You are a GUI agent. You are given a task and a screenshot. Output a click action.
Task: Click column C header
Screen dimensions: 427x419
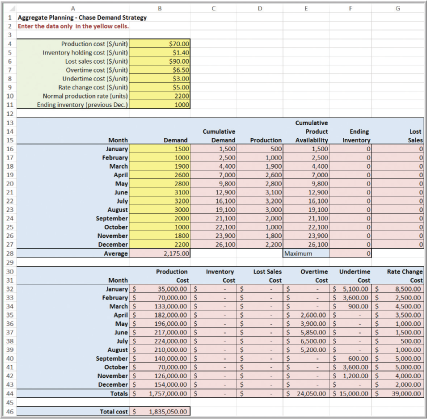tap(213, 8)
